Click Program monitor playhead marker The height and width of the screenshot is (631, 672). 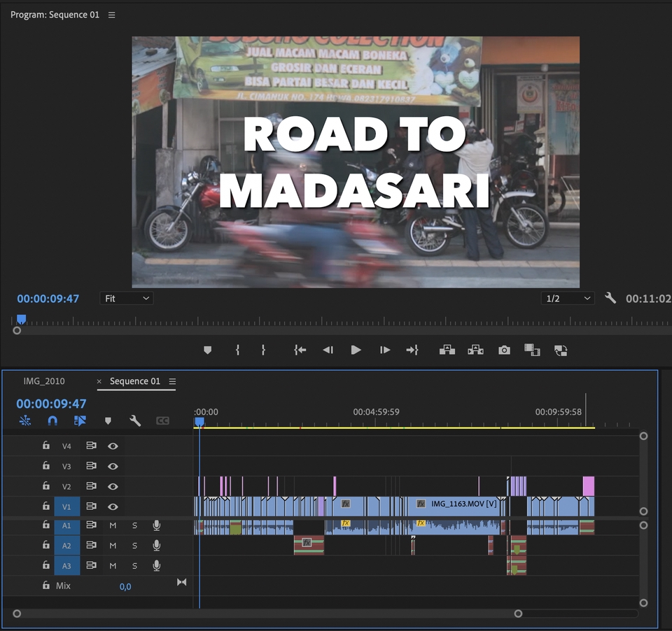[x=21, y=320]
